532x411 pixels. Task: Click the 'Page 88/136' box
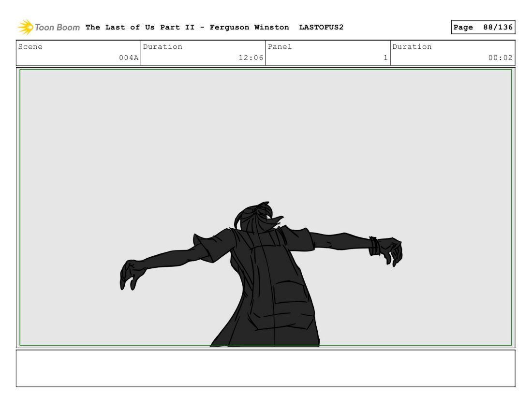[483, 27]
